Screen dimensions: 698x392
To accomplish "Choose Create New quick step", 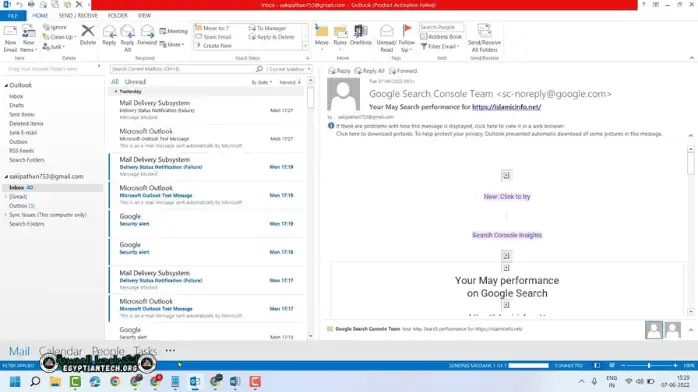I will (213, 46).
